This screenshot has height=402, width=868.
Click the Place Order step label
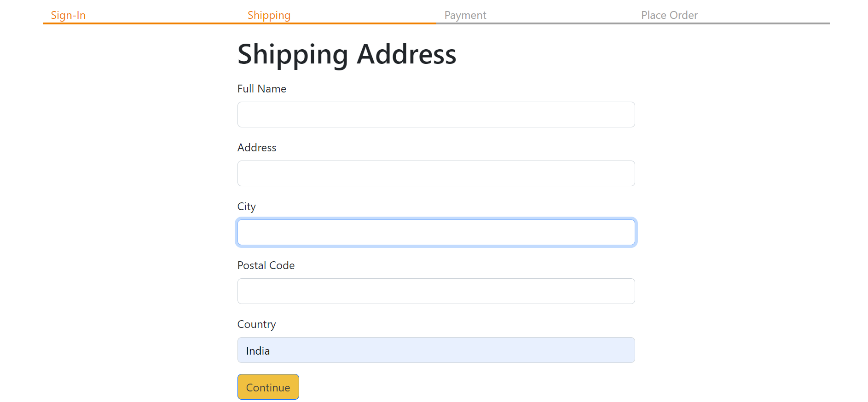point(669,15)
